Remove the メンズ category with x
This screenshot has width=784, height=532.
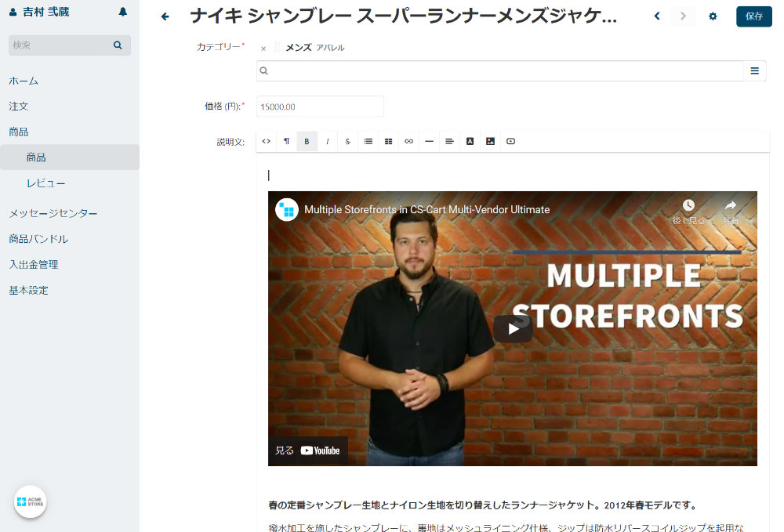click(x=263, y=49)
